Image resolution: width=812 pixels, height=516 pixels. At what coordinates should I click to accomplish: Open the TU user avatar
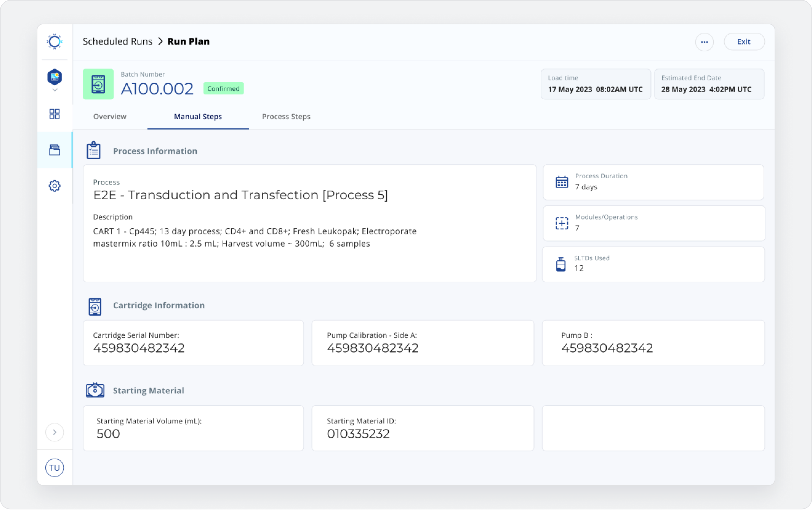tap(54, 468)
